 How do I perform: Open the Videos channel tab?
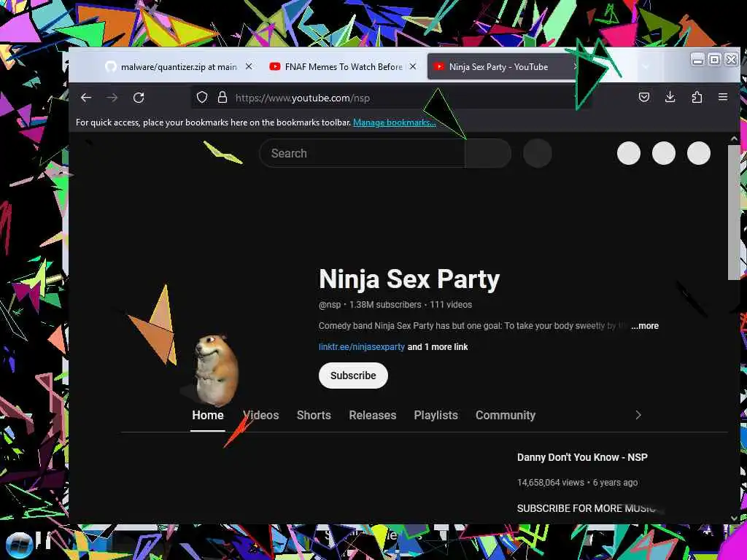click(261, 415)
